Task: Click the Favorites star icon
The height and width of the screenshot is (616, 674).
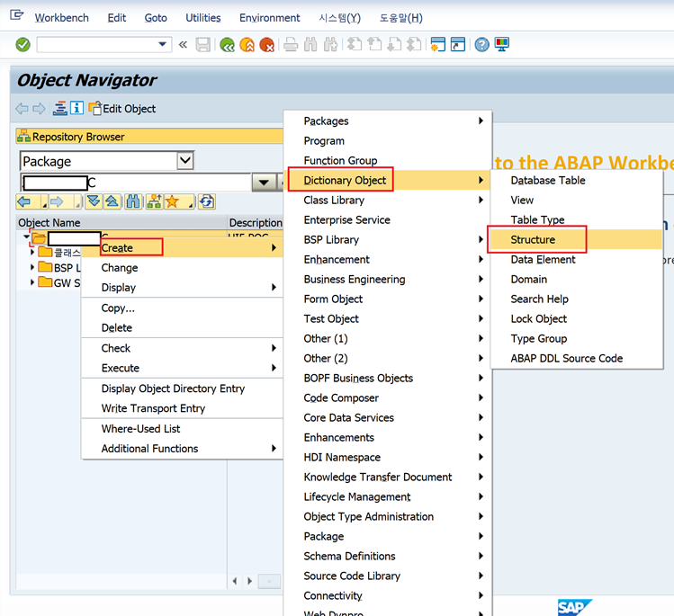Action: [172, 201]
